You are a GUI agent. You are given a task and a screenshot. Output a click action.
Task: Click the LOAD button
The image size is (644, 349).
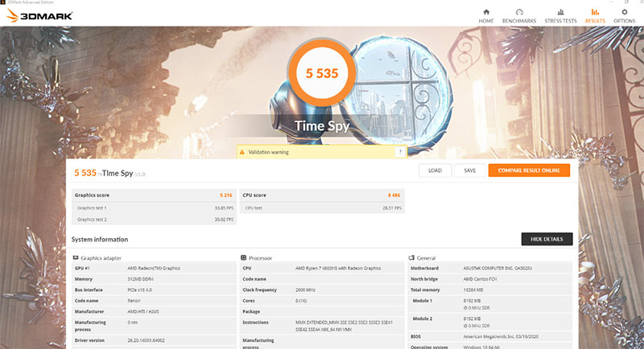435,170
